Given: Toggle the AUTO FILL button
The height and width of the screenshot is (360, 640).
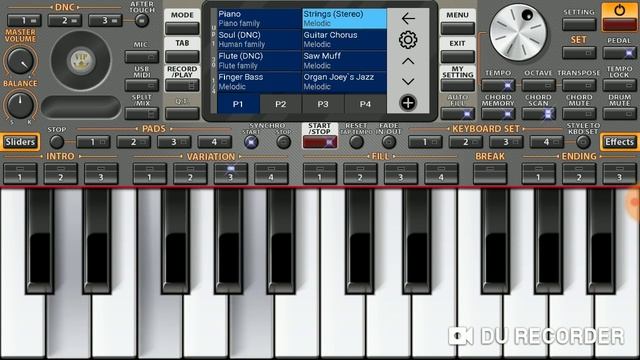Looking at the screenshot, I should pyautogui.click(x=458, y=113).
